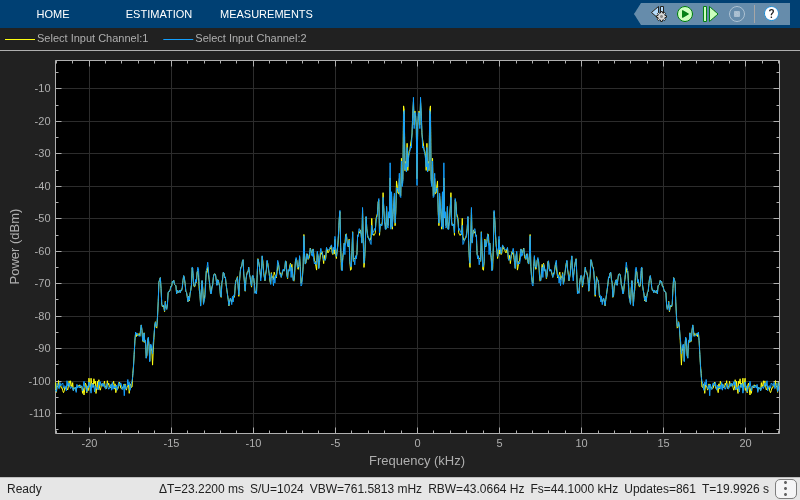800x500 pixels.
Task: Click the Power (dBm) axis label
Action: pos(15,246)
